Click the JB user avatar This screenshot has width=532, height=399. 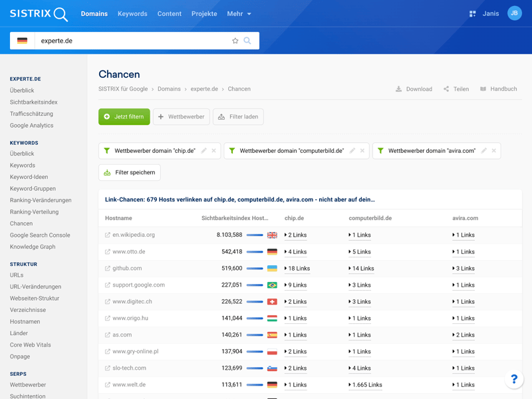pyautogui.click(x=514, y=13)
